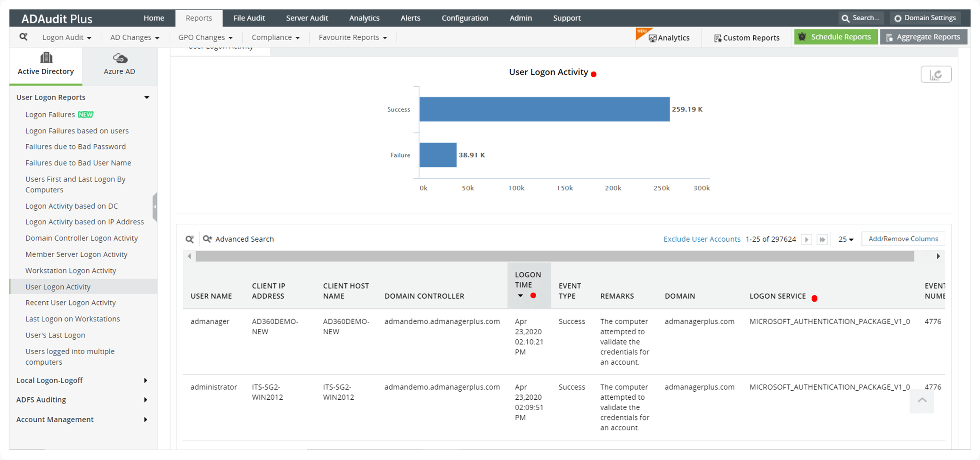This screenshot has width=980, height=460.
Task: Click the search magnifier icon beside Logon Audit
Action: click(23, 37)
